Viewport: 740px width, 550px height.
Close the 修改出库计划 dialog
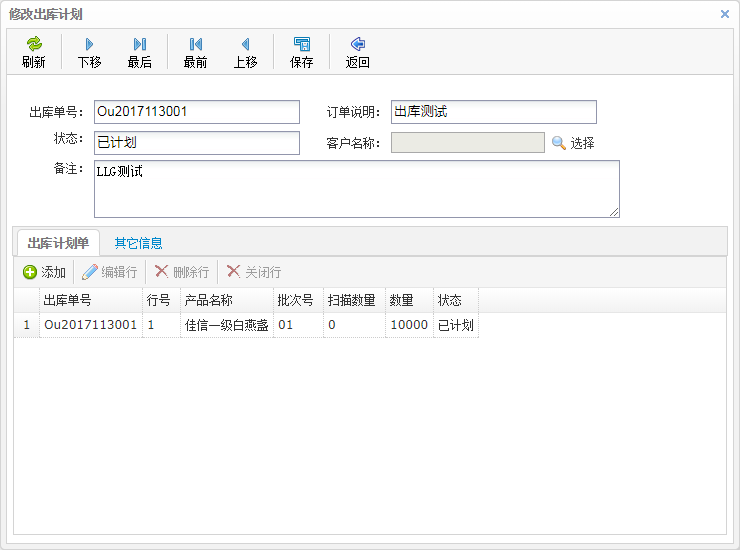725,14
